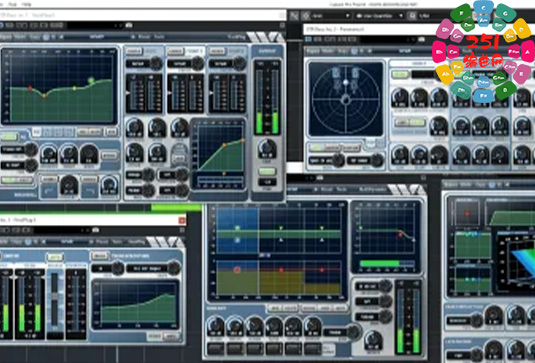Click the center puck in Panorama radar display
535x363 pixels.
(x=346, y=100)
